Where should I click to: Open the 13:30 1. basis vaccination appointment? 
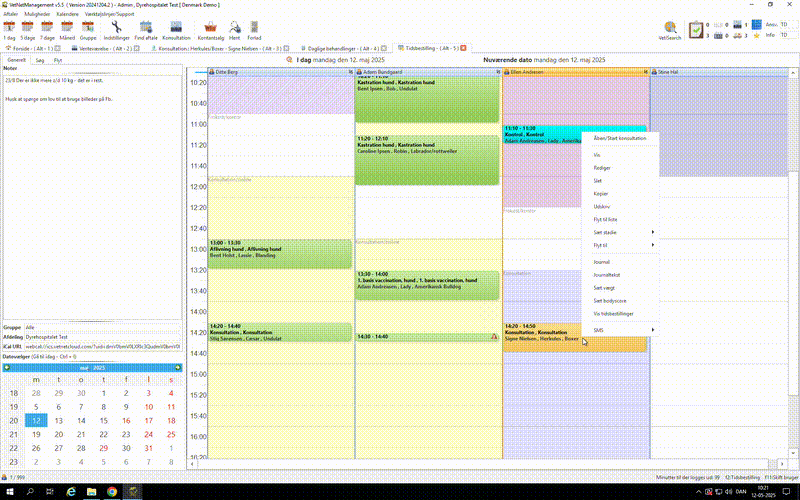(x=427, y=285)
